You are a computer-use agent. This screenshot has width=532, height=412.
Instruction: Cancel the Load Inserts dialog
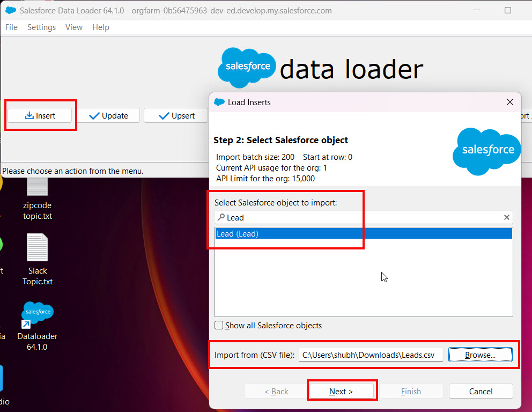pyautogui.click(x=481, y=391)
